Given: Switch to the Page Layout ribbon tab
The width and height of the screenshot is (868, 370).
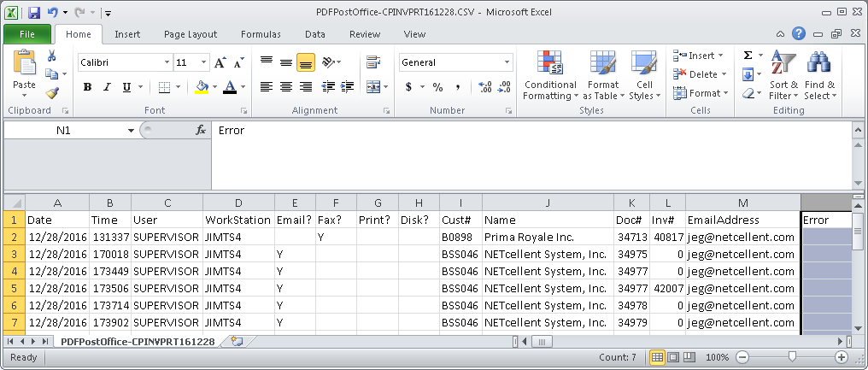Looking at the screenshot, I should [x=191, y=34].
